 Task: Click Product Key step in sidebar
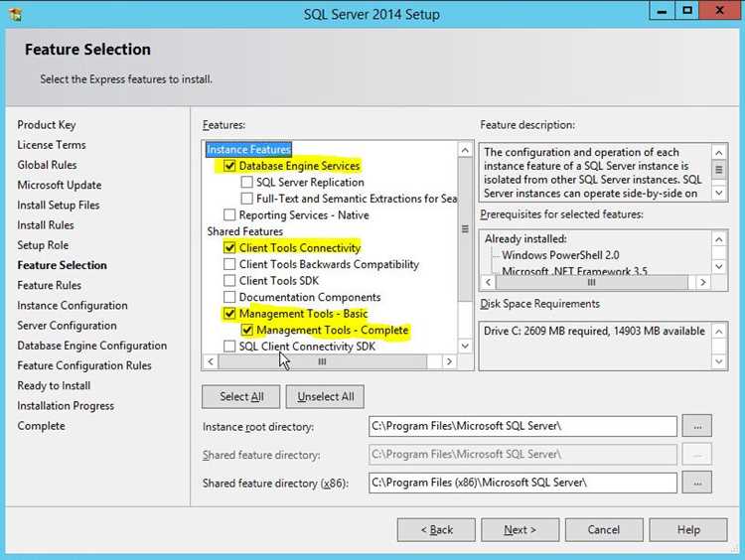click(x=47, y=125)
